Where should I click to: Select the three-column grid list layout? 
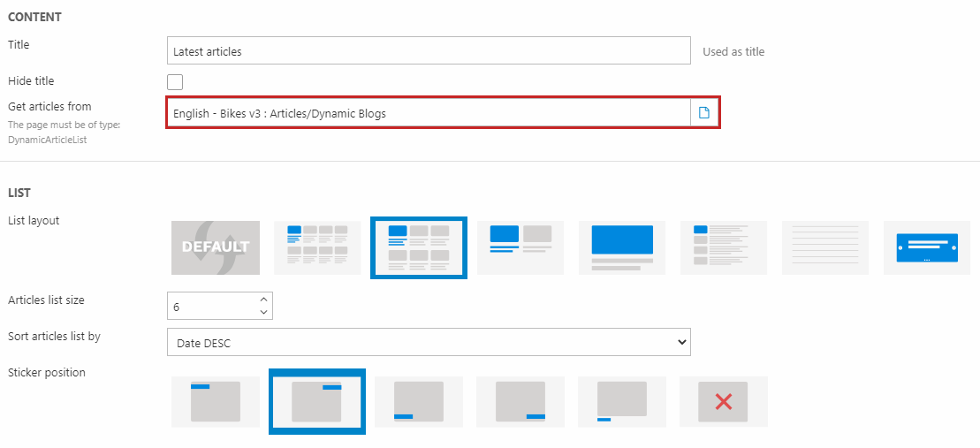point(419,247)
